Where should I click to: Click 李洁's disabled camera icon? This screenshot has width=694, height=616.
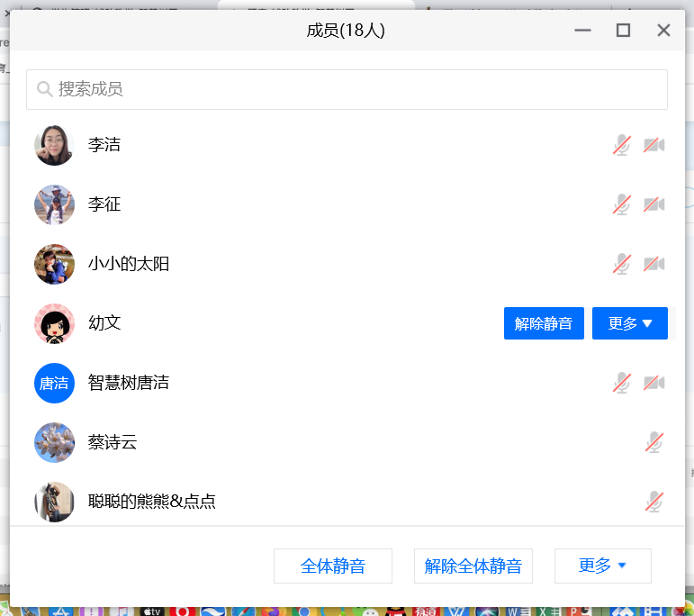coord(654,145)
